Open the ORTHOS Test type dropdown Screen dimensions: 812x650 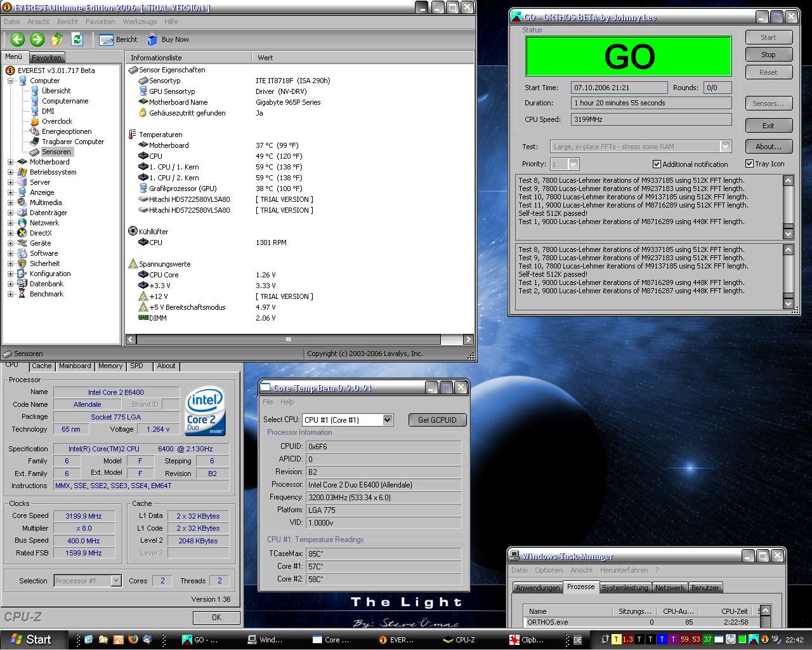(726, 147)
